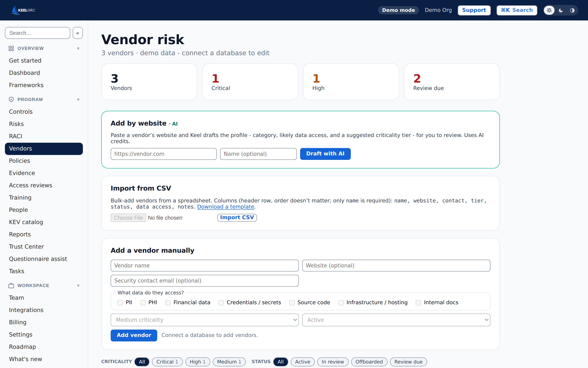Open Access reviews

[44, 185]
